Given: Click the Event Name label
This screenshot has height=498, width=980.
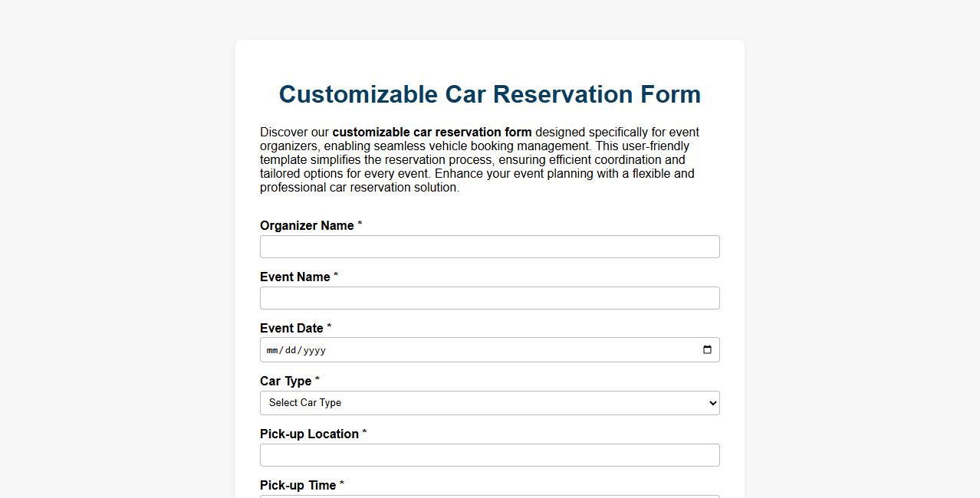Looking at the screenshot, I should tap(294, 277).
